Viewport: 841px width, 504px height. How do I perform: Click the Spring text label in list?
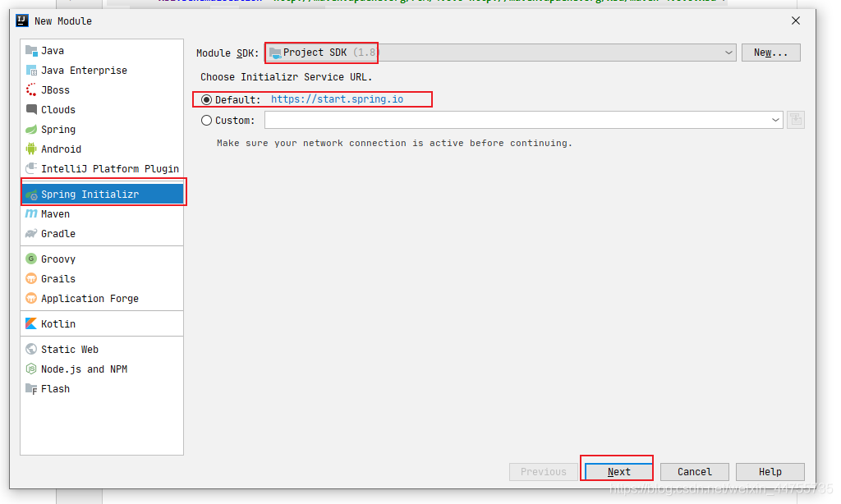(x=58, y=129)
